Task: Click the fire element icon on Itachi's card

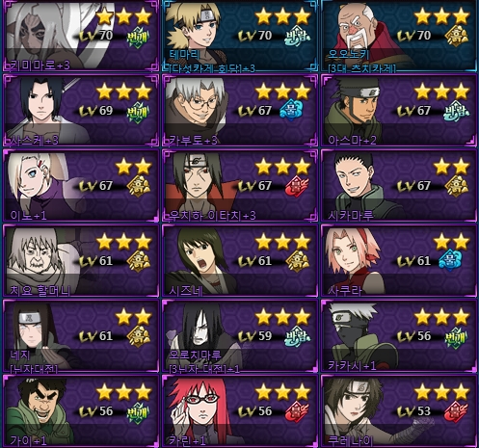Action: click(297, 186)
